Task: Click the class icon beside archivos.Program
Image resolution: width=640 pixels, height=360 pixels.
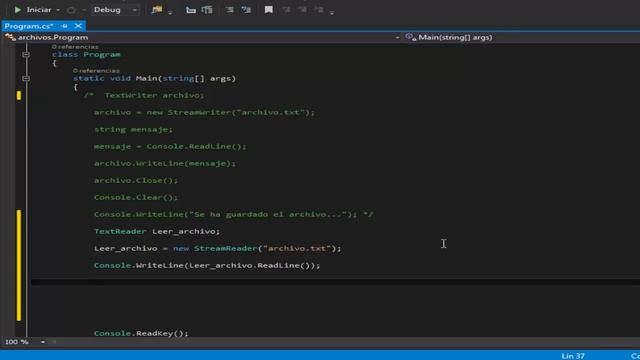Action: click(10, 37)
